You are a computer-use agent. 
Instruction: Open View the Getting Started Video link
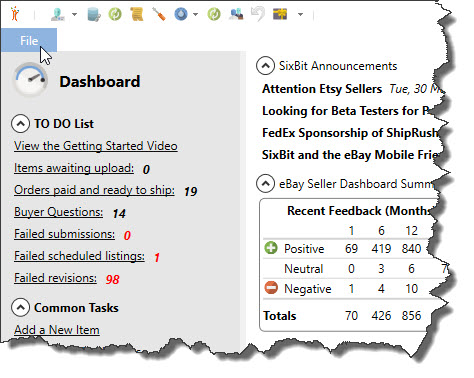pos(96,146)
